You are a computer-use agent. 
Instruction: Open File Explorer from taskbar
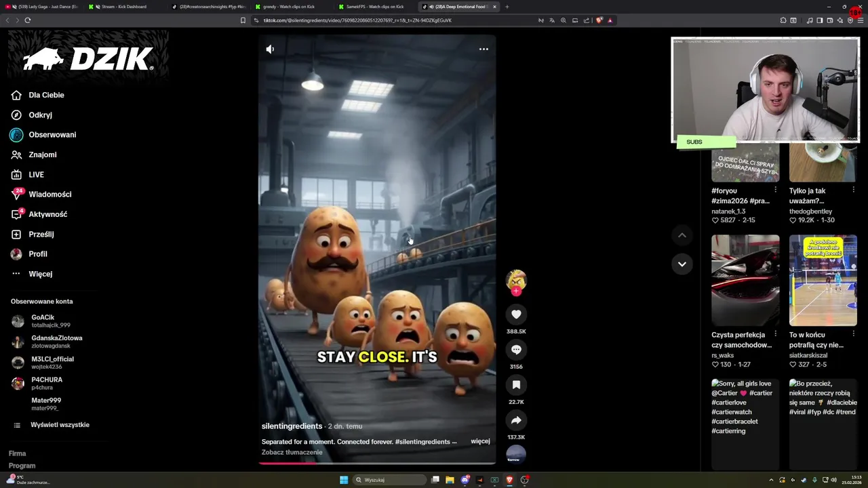click(450, 480)
